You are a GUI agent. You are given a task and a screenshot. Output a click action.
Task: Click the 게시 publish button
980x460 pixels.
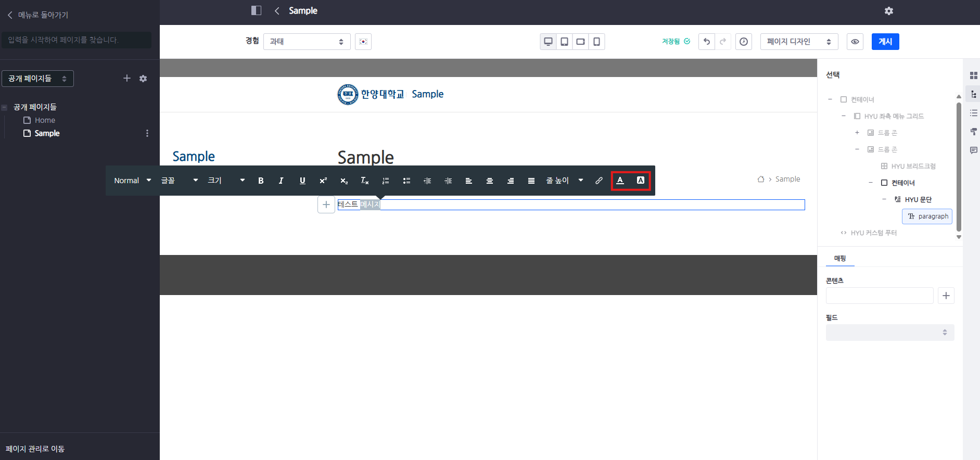pyautogui.click(x=885, y=42)
